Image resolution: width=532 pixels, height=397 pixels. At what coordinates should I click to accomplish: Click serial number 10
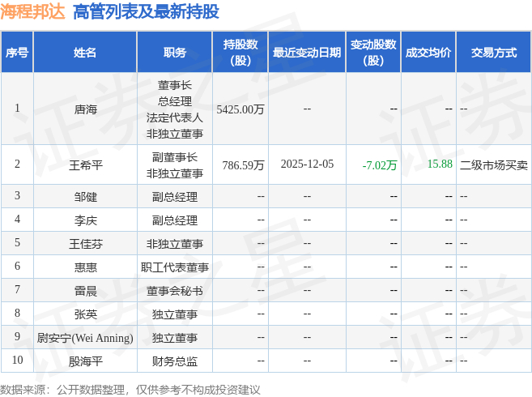pos(17,360)
